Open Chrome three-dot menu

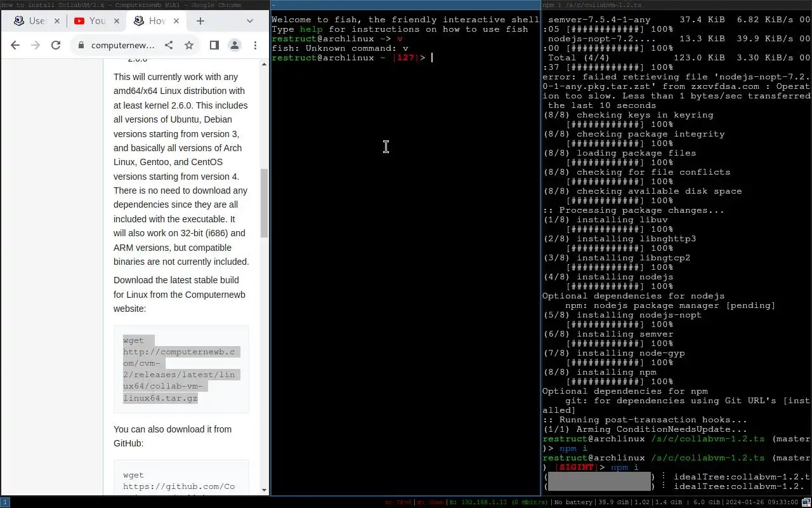[x=255, y=45]
